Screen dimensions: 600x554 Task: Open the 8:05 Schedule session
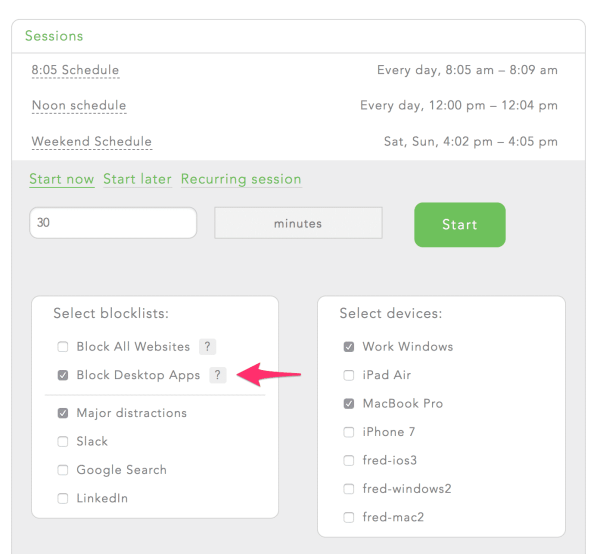coord(75,70)
